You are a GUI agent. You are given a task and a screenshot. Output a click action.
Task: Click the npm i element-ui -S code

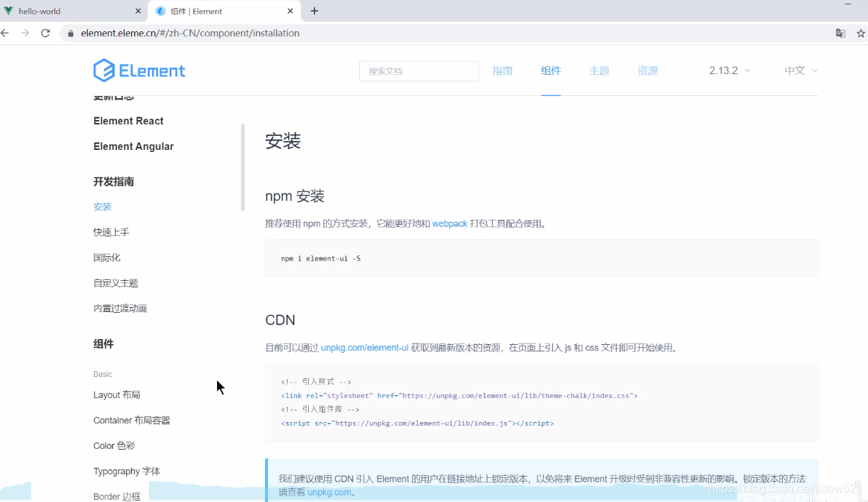coord(320,258)
